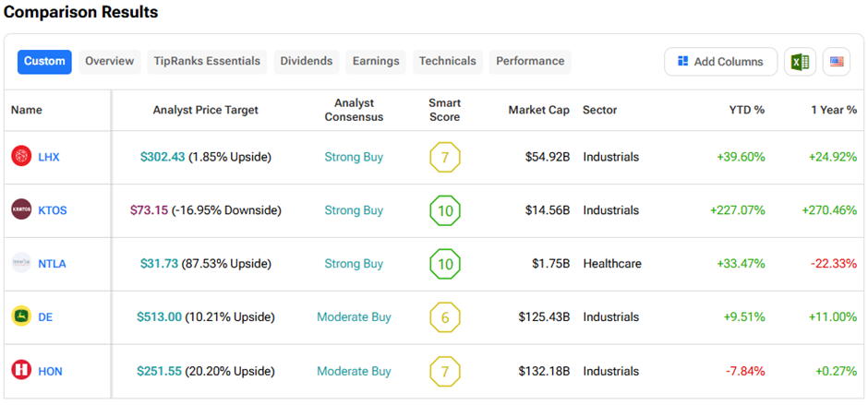This screenshot has width=868, height=405.
Task: Select market cap value $132.18B
Action: pyautogui.click(x=544, y=371)
